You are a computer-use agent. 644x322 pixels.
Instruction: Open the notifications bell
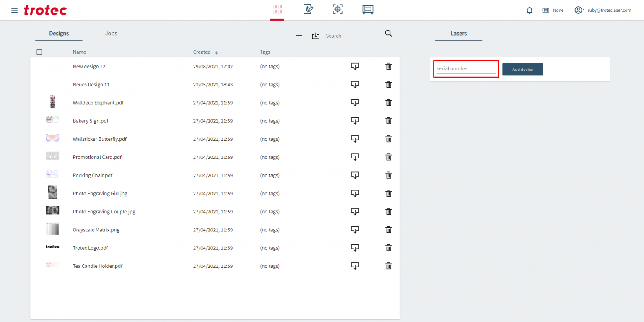point(530,10)
